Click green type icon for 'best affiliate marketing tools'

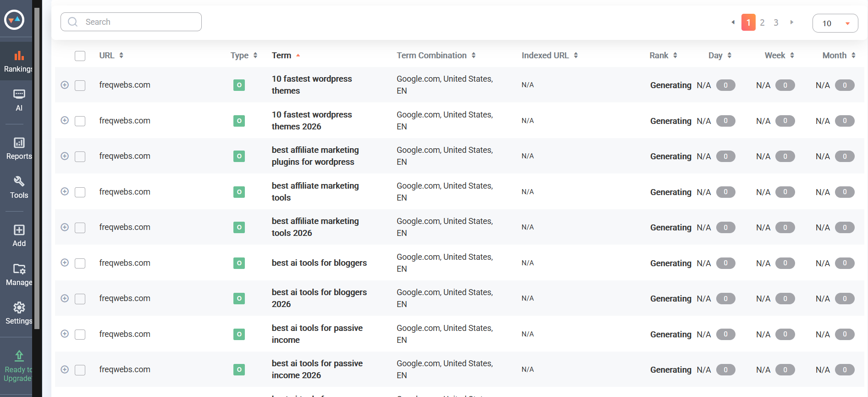[239, 192]
